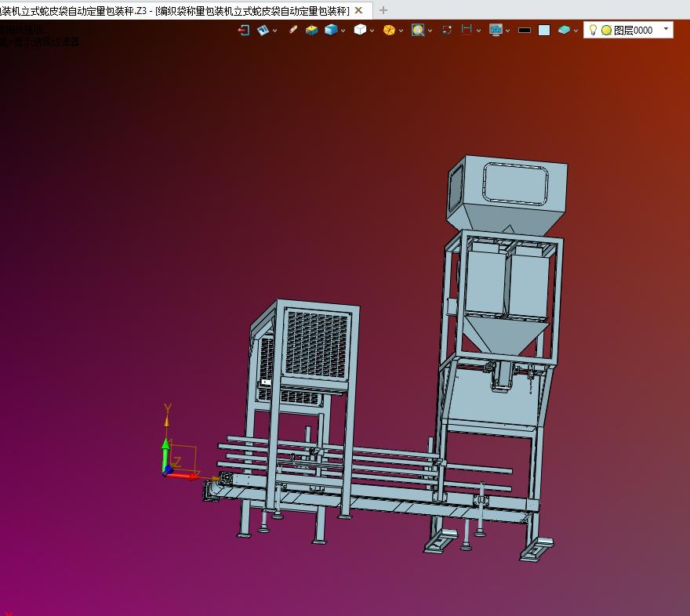Click the view configuration icon
Viewport: 690px width, 616px height.
click(x=263, y=30)
